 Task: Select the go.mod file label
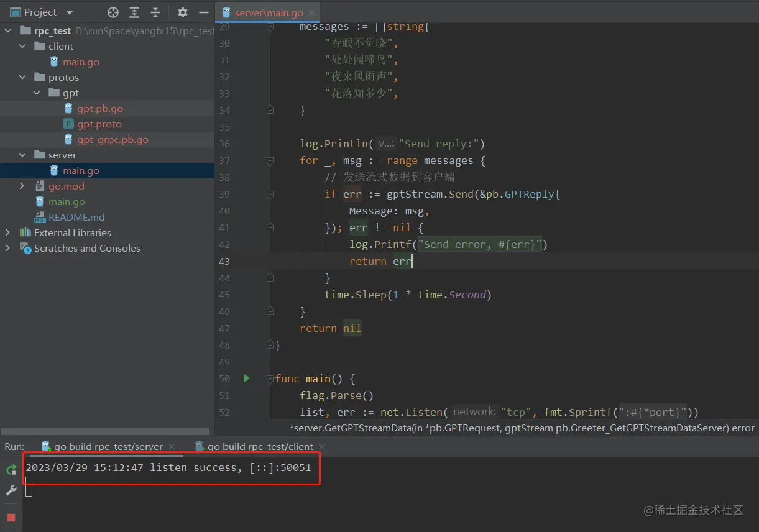click(67, 186)
